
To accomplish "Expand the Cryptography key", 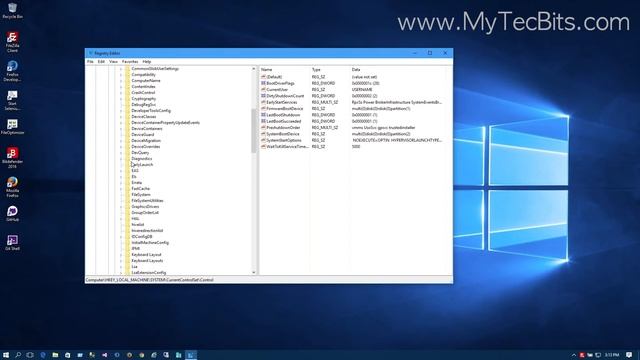I will [121, 99].
